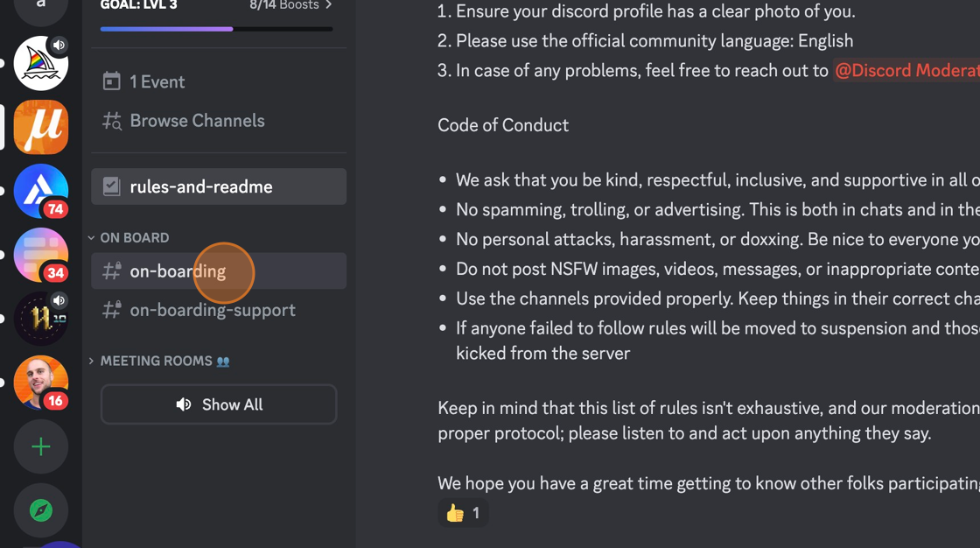Open Browse Channels
This screenshot has height=548, width=980.
click(197, 121)
